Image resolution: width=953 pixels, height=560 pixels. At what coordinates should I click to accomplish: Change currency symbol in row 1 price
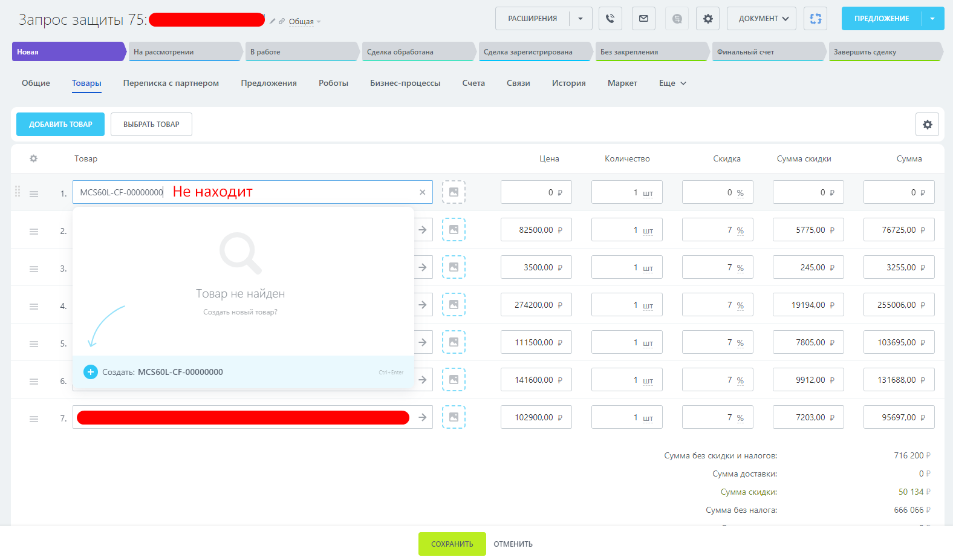point(560,193)
